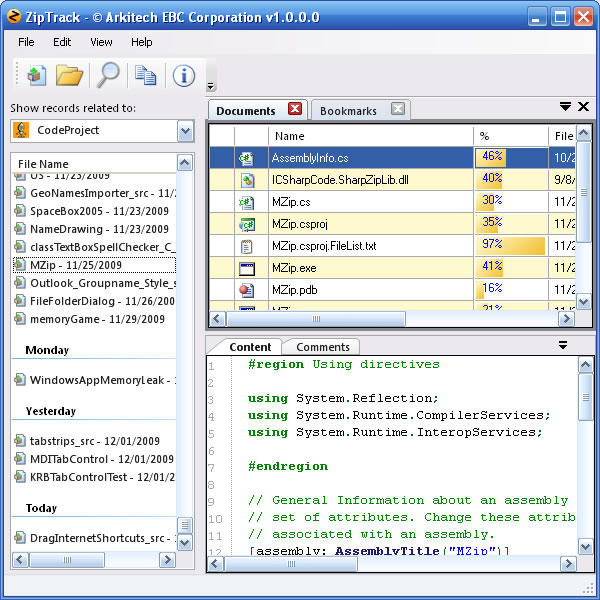The height and width of the screenshot is (600, 600).
Task: Select the Content tab
Action: tap(250, 347)
